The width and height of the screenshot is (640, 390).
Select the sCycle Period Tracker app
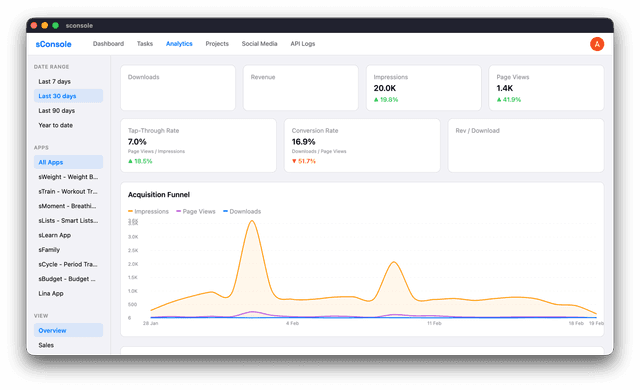coord(68,264)
